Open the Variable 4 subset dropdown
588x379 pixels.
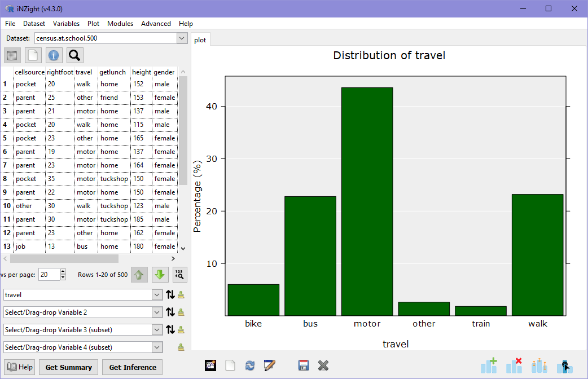pyautogui.click(x=83, y=347)
